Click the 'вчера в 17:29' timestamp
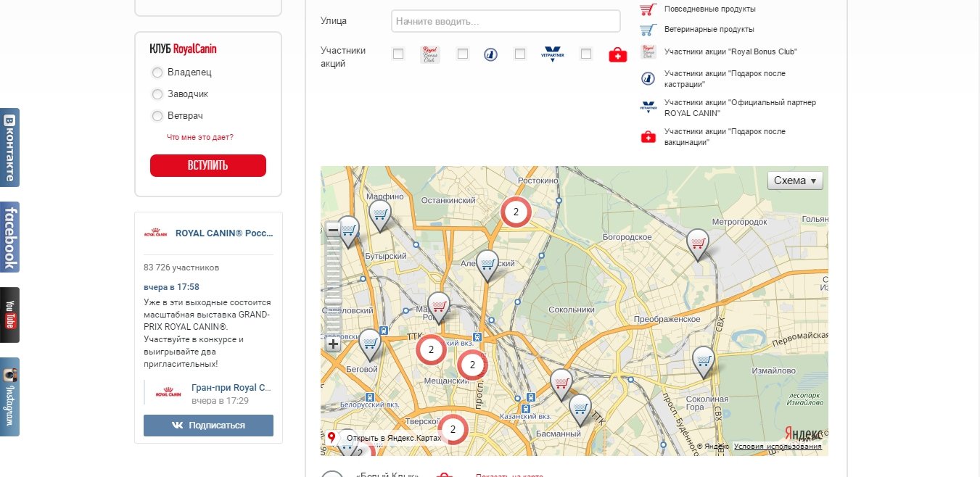Image resolution: width=980 pixels, height=477 pixels. [x=220, y=401]
